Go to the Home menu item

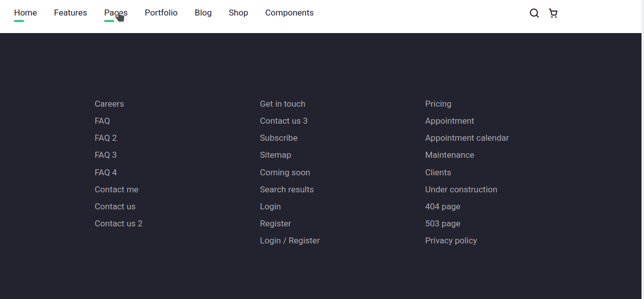[26, 13]
